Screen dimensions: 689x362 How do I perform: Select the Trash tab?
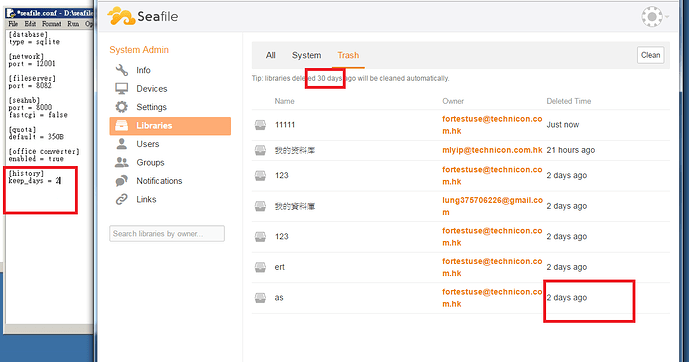[348, 55]
